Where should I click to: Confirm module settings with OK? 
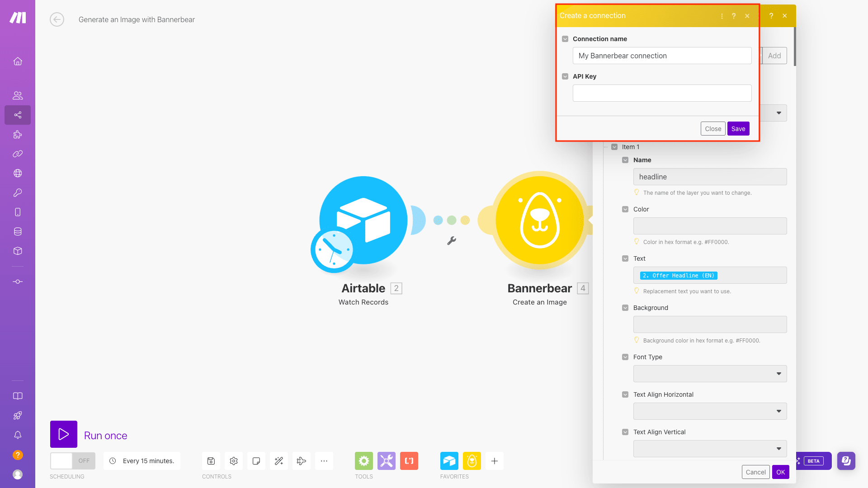pos(781,472)
